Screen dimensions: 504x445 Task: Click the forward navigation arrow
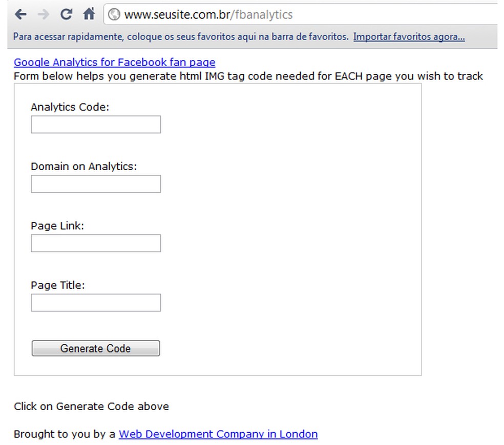coord(43,14)
